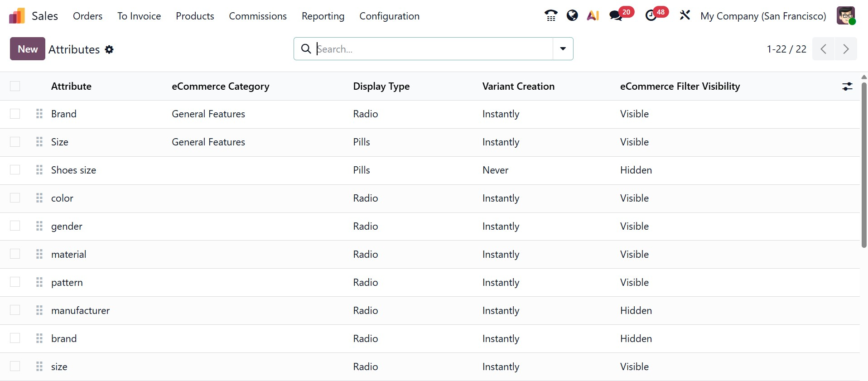Screen dimensions: 868x381
Task: Open the Configuration menu
Action: click(389, 16)
